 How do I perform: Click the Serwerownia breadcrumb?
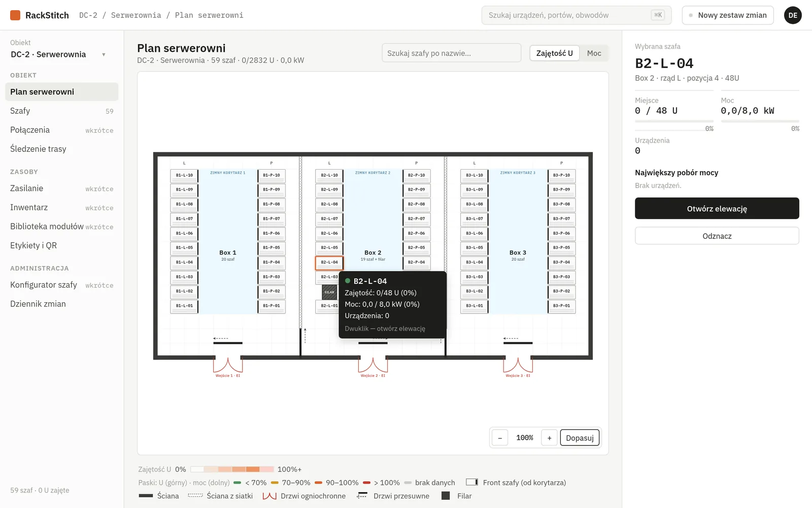click(x=136, y=15)
